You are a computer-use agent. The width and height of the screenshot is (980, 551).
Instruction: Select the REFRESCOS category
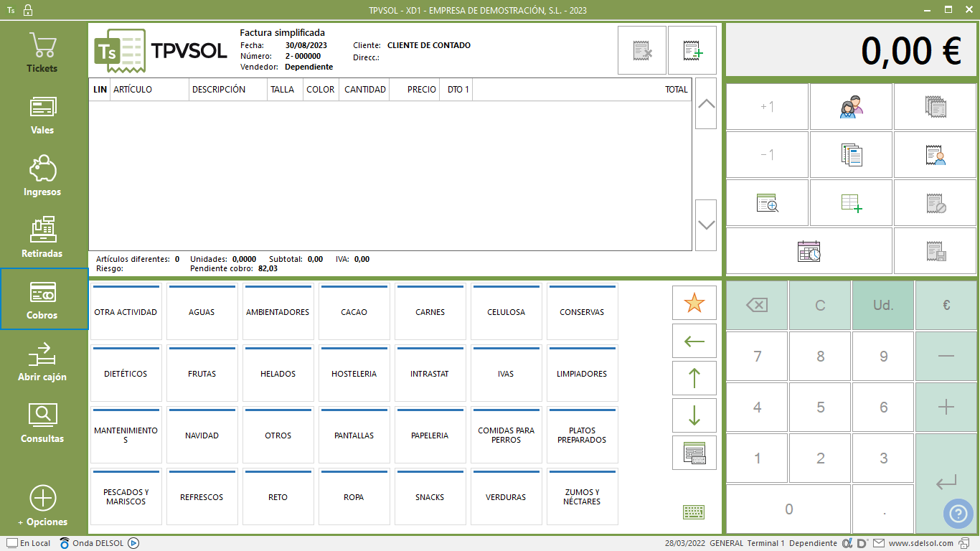click(x=202, y=496)
